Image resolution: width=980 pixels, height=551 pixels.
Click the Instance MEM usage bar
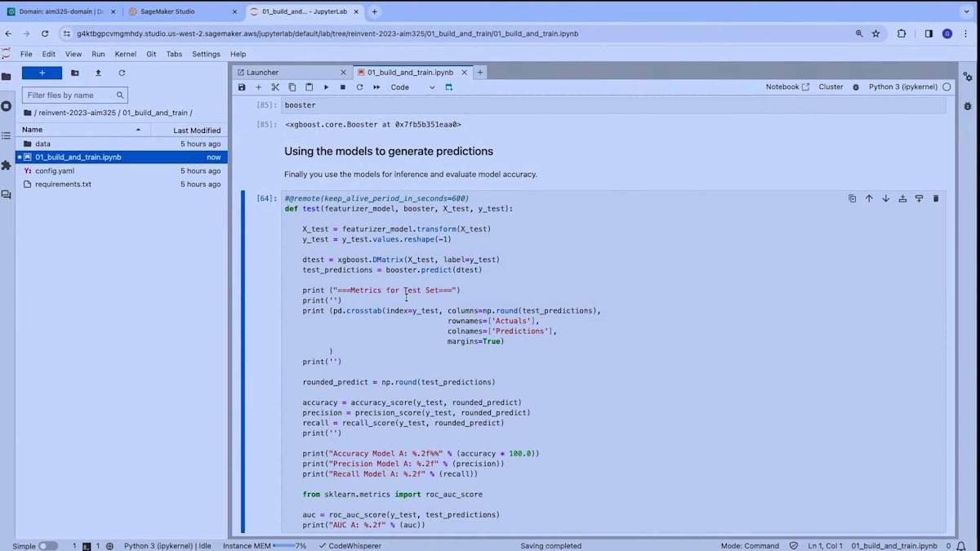(283, 545)
